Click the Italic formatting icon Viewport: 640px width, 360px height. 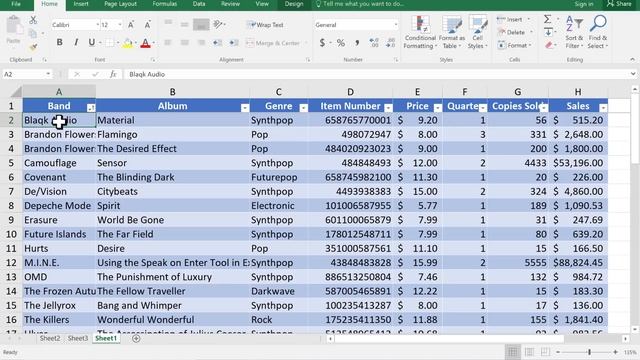pyautogui.click(x=76, y=42)
